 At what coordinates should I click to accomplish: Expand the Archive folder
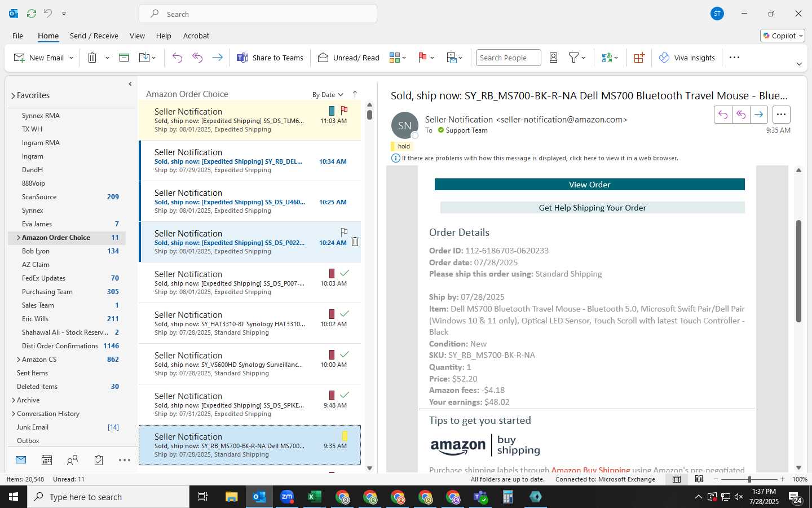14,400
